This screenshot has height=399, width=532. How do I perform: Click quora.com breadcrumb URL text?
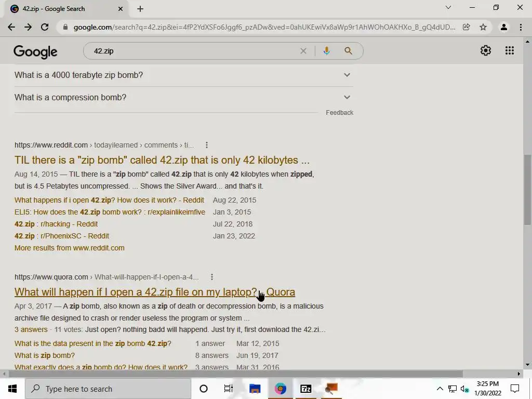(x=107, y=277)
